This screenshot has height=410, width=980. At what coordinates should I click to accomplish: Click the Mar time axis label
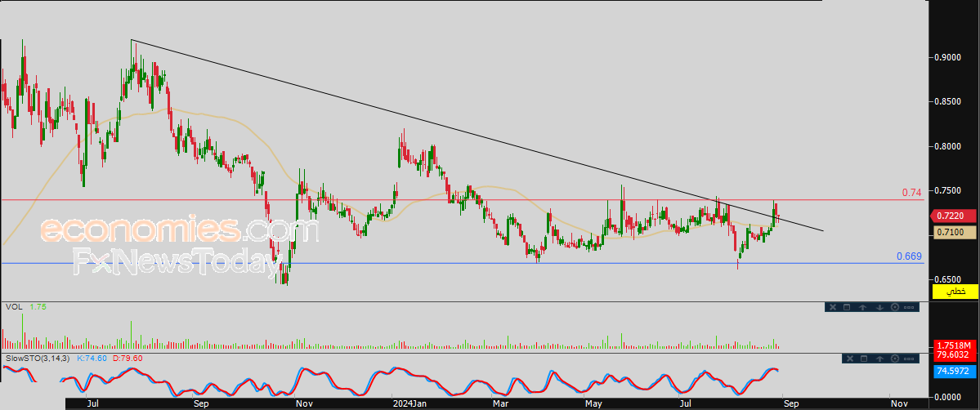click(x=499, y=404)
